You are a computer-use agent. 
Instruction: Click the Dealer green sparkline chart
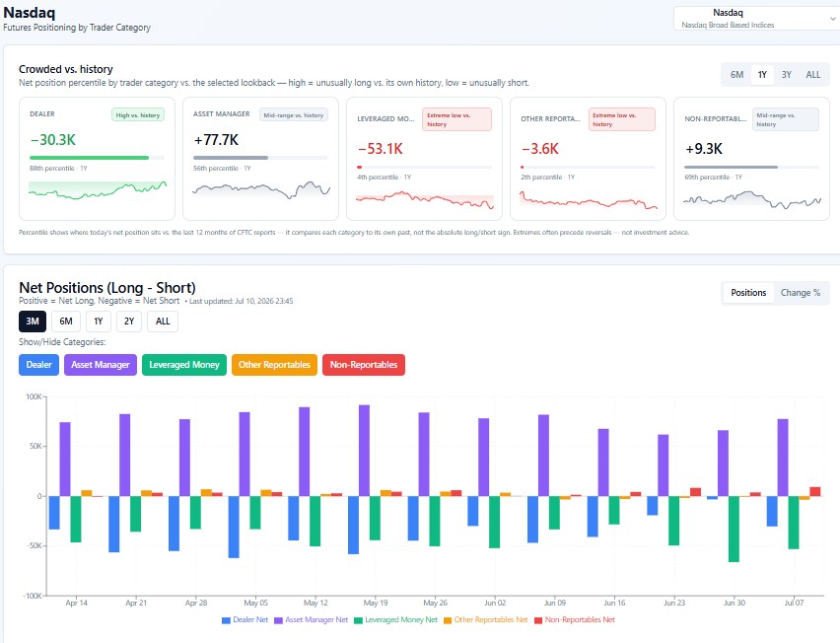pos(98,189)
